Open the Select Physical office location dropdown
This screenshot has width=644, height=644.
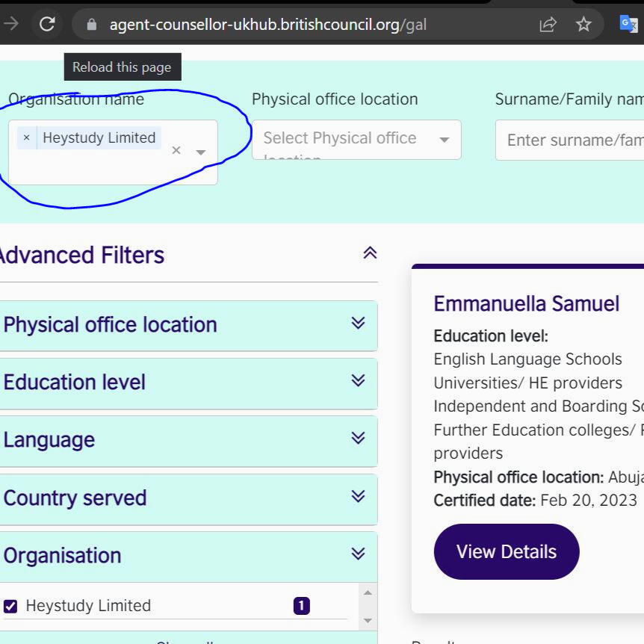[356, 140]
